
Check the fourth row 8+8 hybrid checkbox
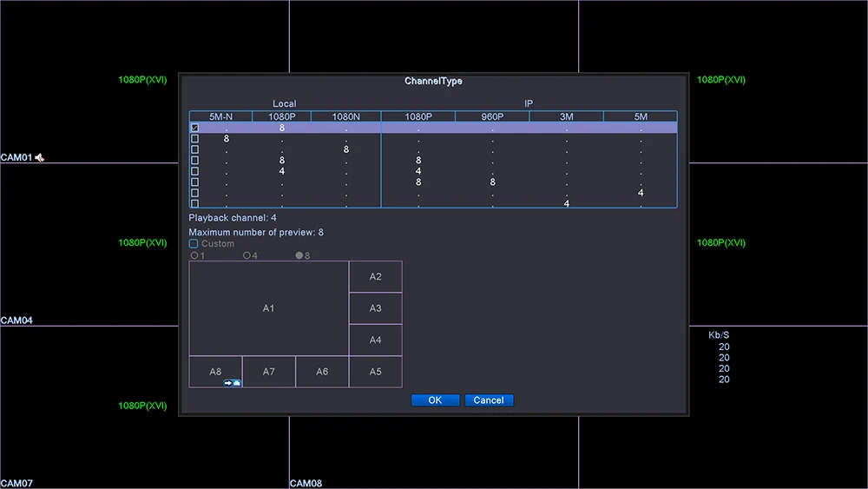click(194, 161)
